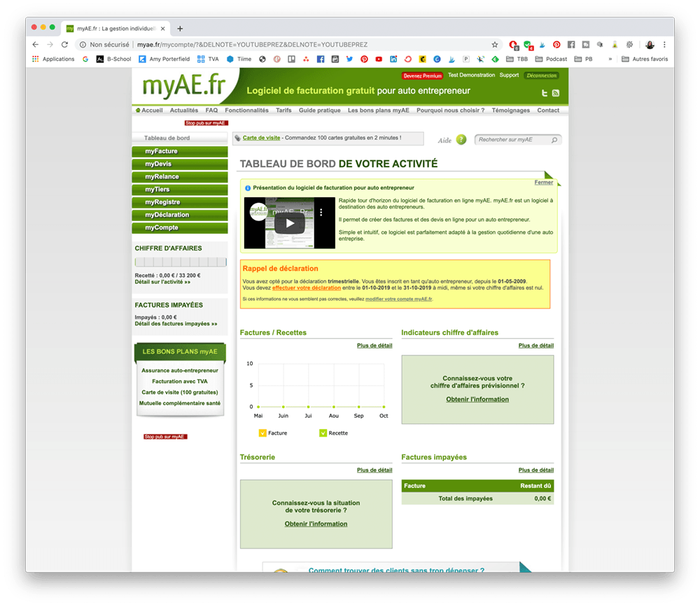Screen dimensions: 700x606
Task: Open the YouTube bookmark in bookmarks bar
Action: [x=379, y=59]
